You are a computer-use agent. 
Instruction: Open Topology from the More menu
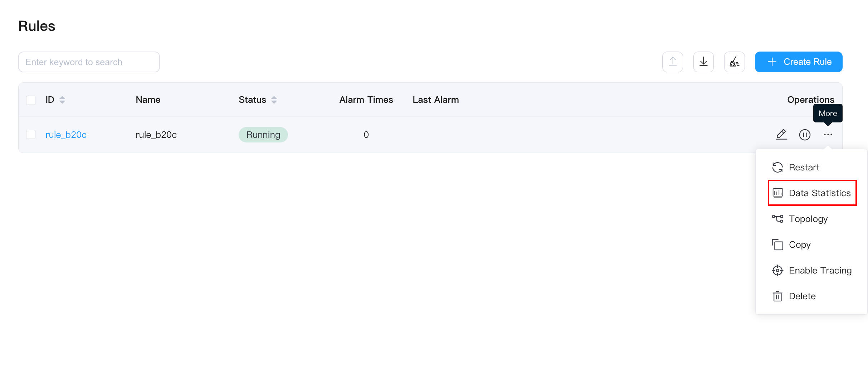click(808, 219)
